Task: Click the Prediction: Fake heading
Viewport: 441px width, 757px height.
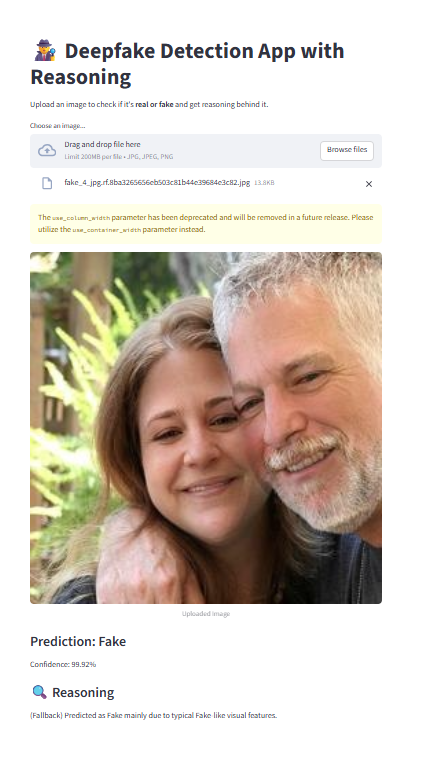Action: tap(78, 642)
